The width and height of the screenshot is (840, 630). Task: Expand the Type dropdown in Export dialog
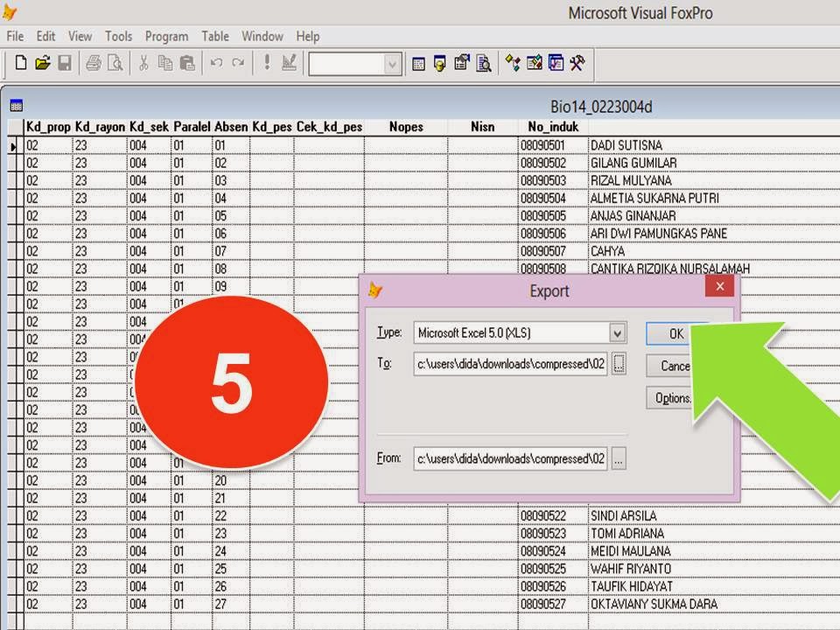point(617,333)
